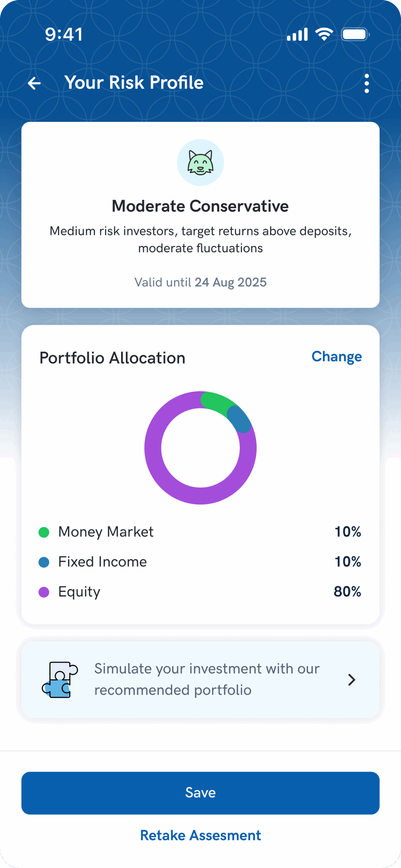Open the Simulate your investment card text

click(x=207, y=679)
